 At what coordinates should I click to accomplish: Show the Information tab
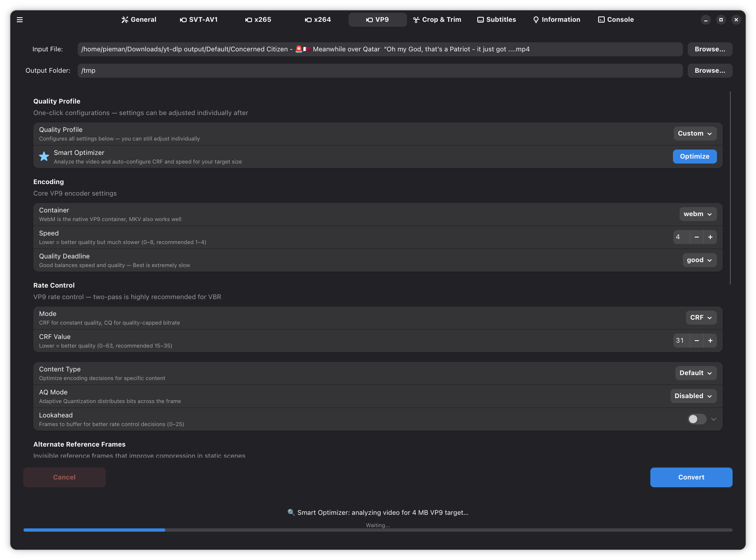pyautogui.click(x=557, y=20)
